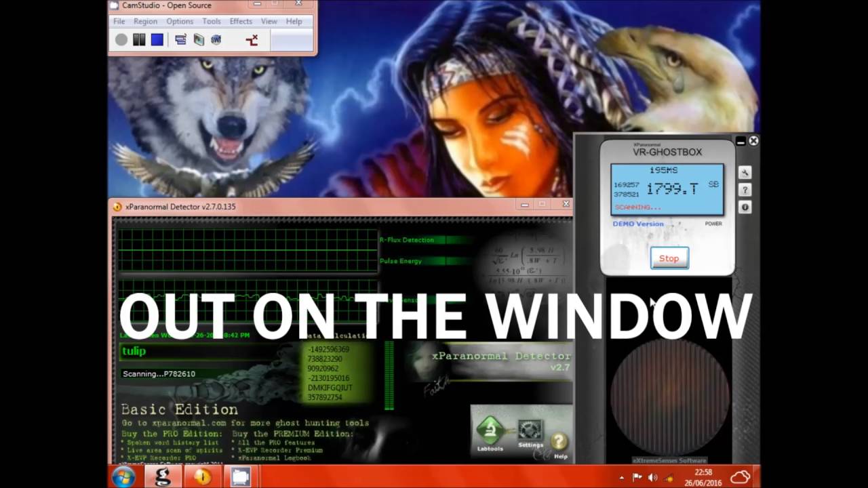
Task: Open the CamStudio Options menu
Action: [180, 22]
